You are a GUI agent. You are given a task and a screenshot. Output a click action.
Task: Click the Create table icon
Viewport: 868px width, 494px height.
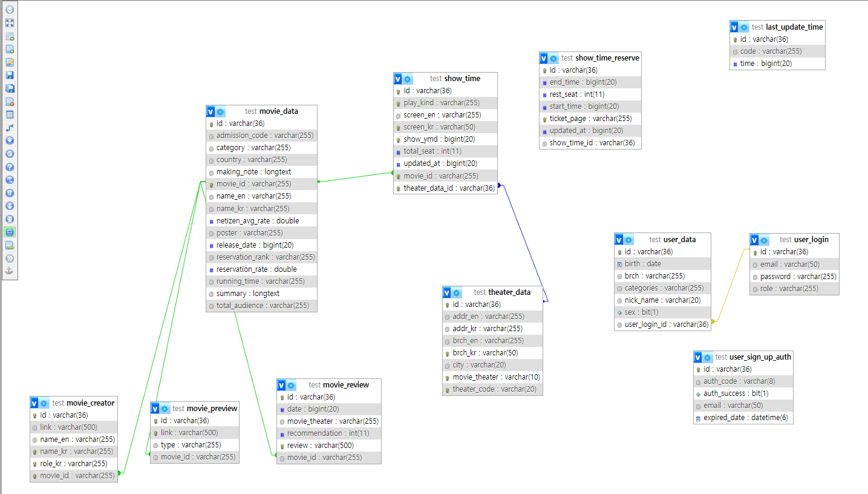(x=10, y=114)
